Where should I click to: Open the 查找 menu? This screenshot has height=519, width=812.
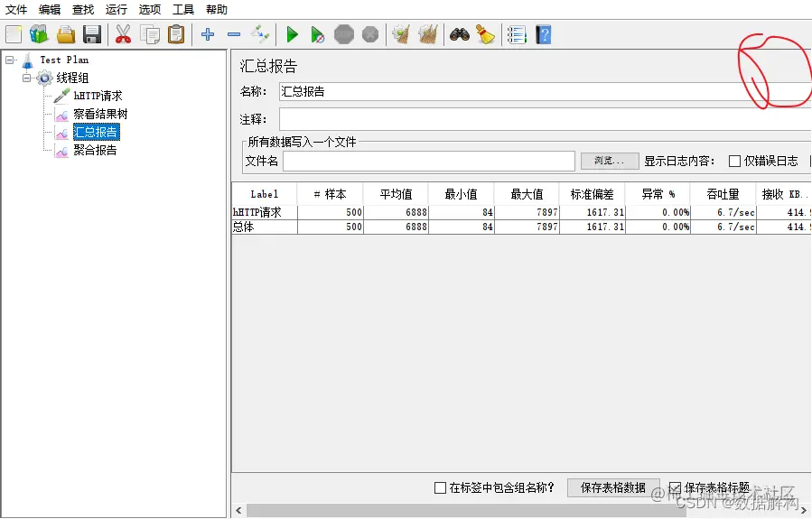[x=83, y=9]
